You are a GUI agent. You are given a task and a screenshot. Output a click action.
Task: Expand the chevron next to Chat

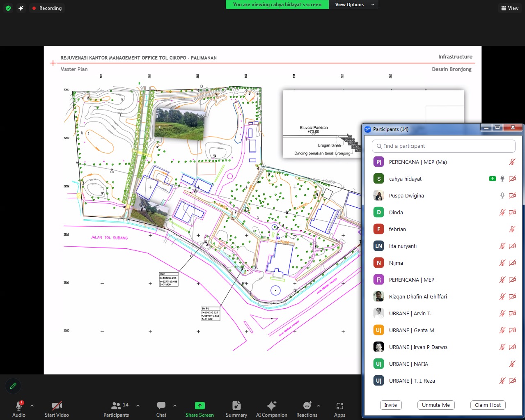tap(175, 406)
